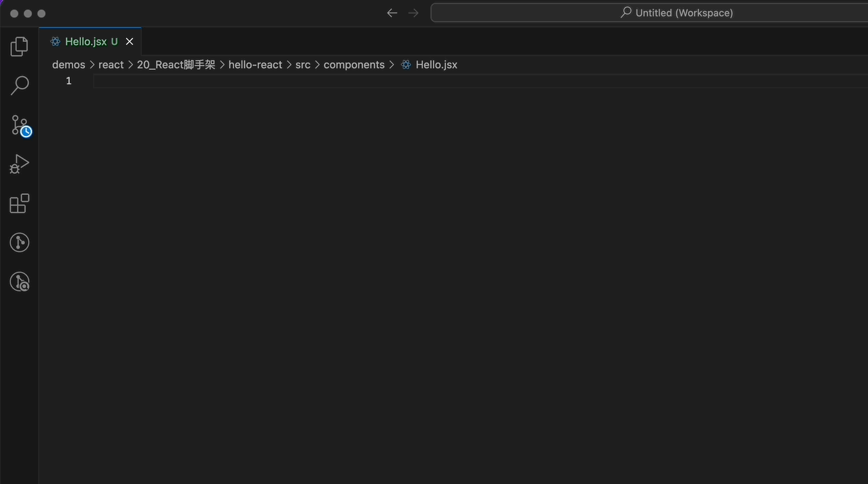Click the React icon on the Hello.jsx tab
The width and height of the screenshot is (868, 484).
click(54, 41)
